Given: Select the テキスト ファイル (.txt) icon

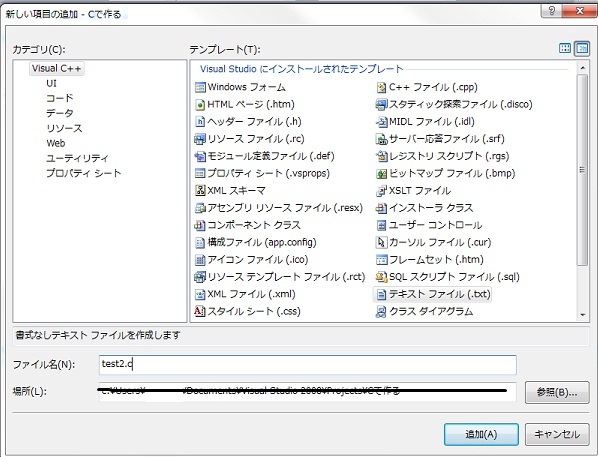Looking at the screenshot, I should pos(381,294).
